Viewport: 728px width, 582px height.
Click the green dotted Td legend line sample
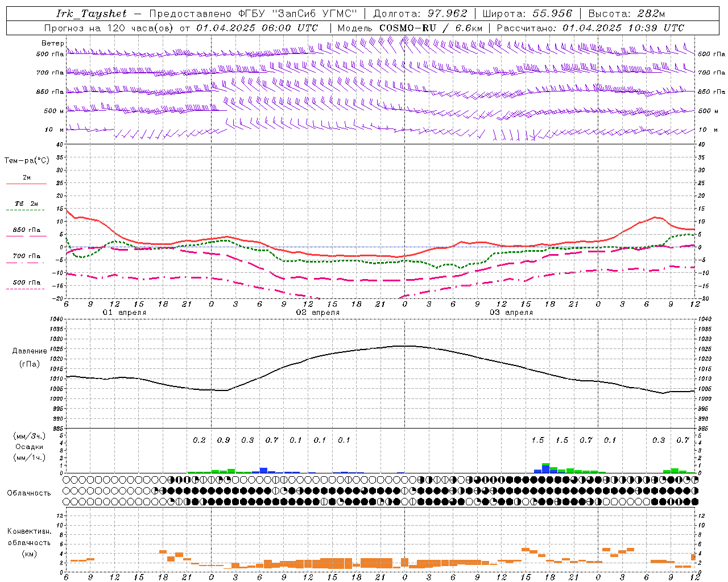26,210
